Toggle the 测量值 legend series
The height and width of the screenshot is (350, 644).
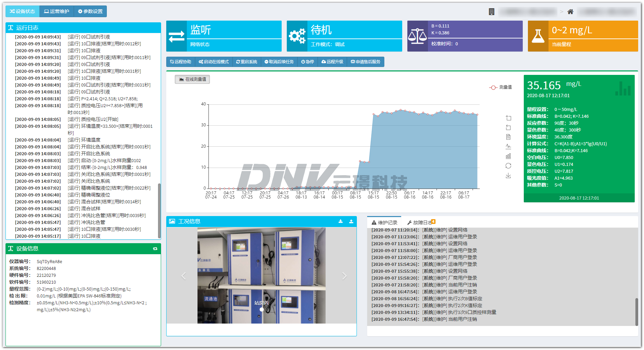click(500, 87)
